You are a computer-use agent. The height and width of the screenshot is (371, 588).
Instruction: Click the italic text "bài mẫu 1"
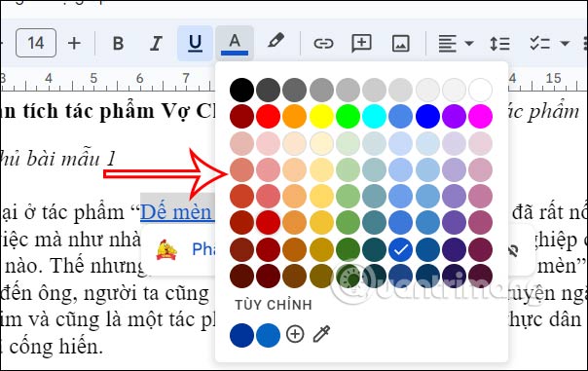click(71, 159)
